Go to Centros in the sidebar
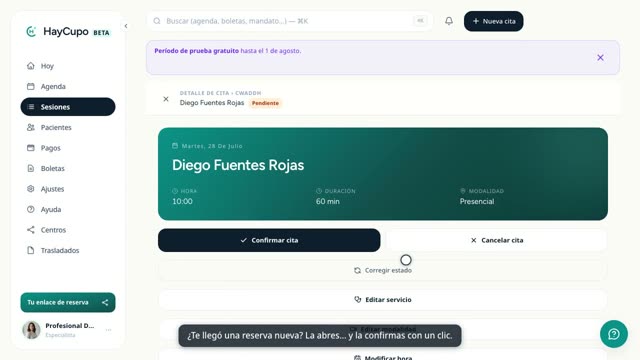 (68, 230)
